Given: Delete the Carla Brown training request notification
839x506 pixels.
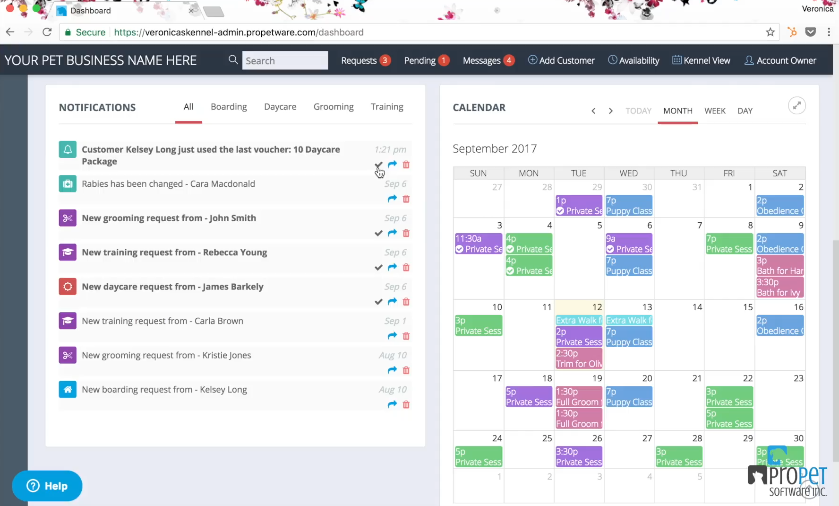Looking at the screenshot, I should (406, 336).
